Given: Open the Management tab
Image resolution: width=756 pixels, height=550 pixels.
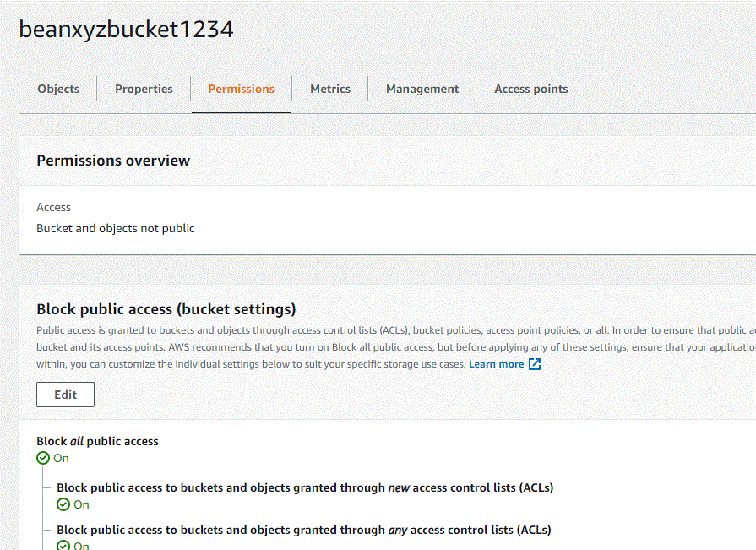Looking at the screenshot, I should [x=422, y=89].
